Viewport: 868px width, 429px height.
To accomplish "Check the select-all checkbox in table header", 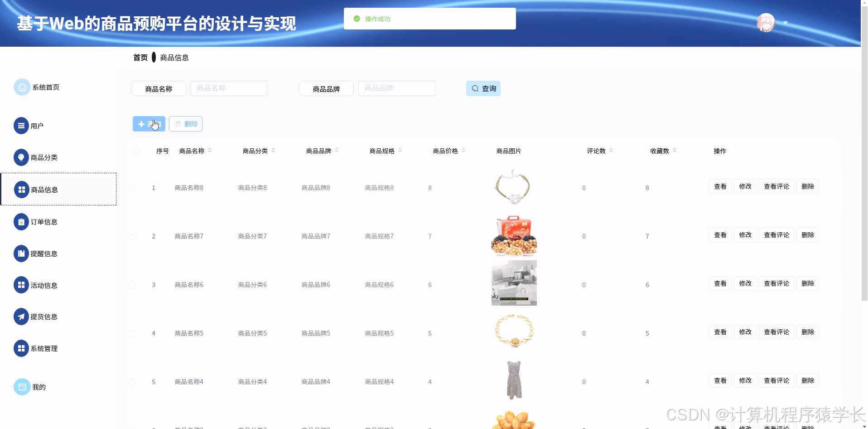I will point(137,151).
